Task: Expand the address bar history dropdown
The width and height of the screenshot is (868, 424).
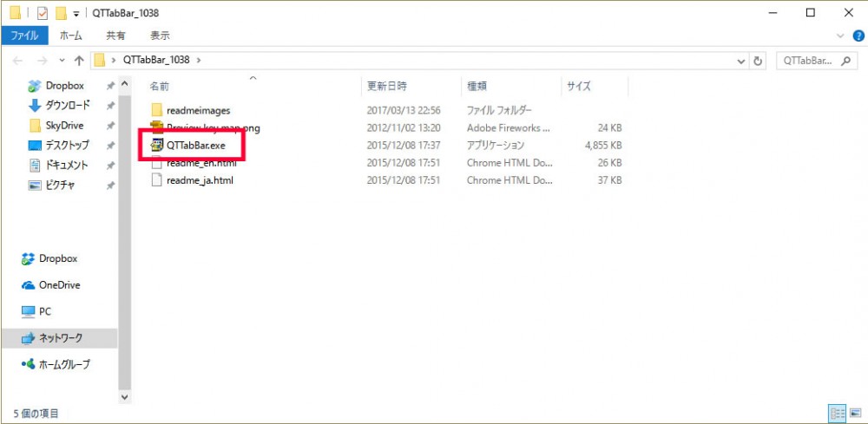Action: tap(742, 62)
